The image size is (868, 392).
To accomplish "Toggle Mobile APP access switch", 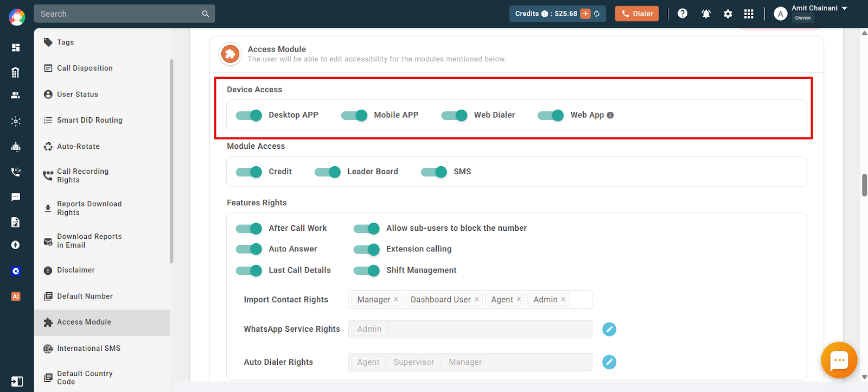I will click(x=354, y=115).
